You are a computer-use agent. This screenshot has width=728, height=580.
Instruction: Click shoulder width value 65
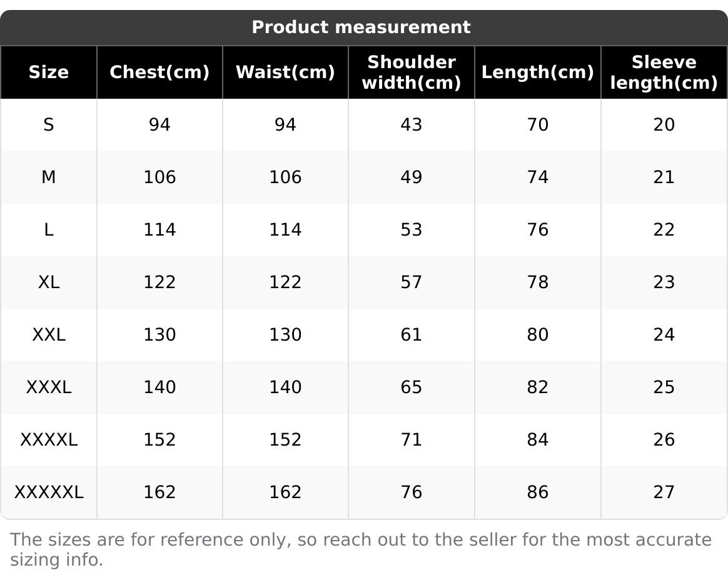[412, 387]
